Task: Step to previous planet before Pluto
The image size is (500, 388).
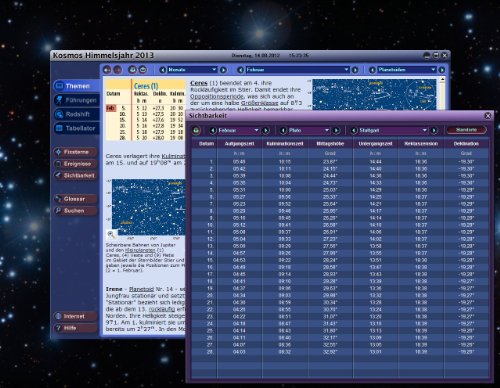Action: 283,130
